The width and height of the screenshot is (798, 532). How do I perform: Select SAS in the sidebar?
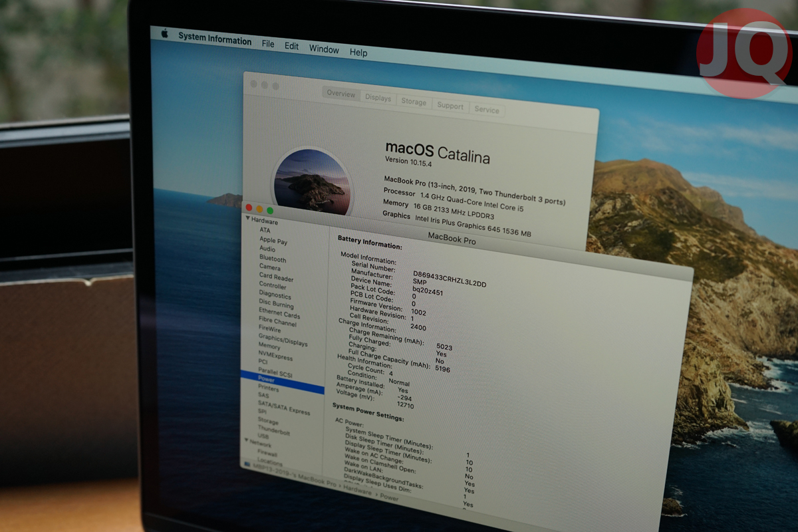pyautogui.click(x=263, y=396)
